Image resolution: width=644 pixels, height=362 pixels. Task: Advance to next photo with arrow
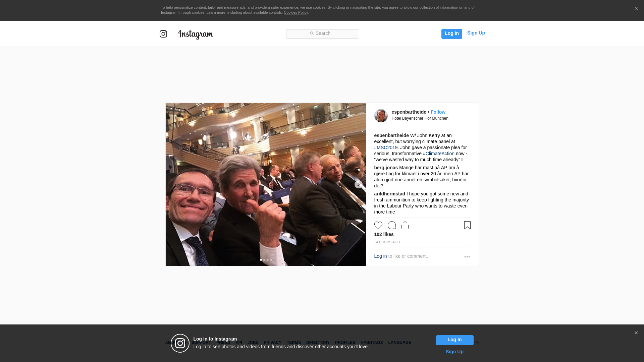coord(359,184)
